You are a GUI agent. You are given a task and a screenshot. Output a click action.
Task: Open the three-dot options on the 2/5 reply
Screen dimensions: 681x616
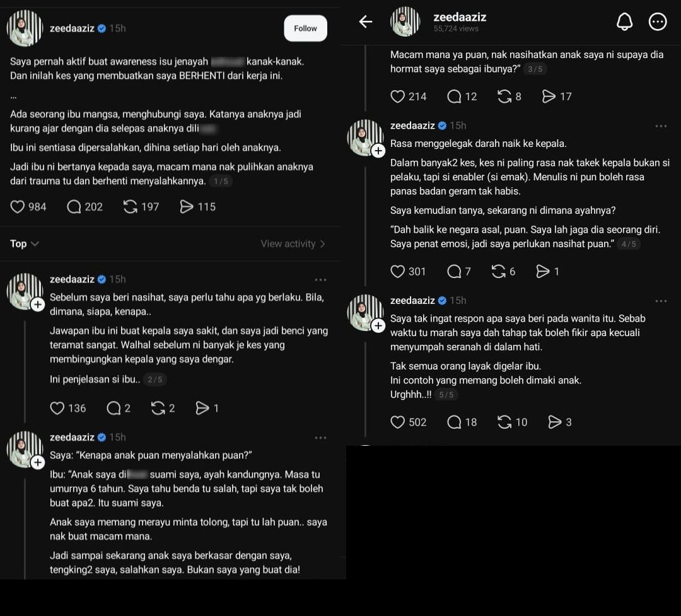(x=321, y=279)
